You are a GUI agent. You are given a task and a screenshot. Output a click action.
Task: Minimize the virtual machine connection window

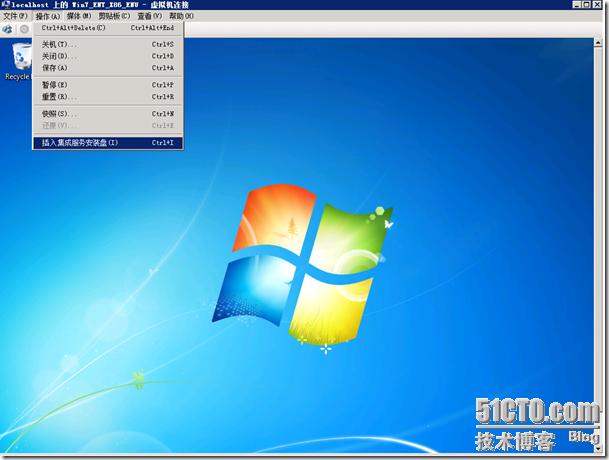click(x=577, y=5)
